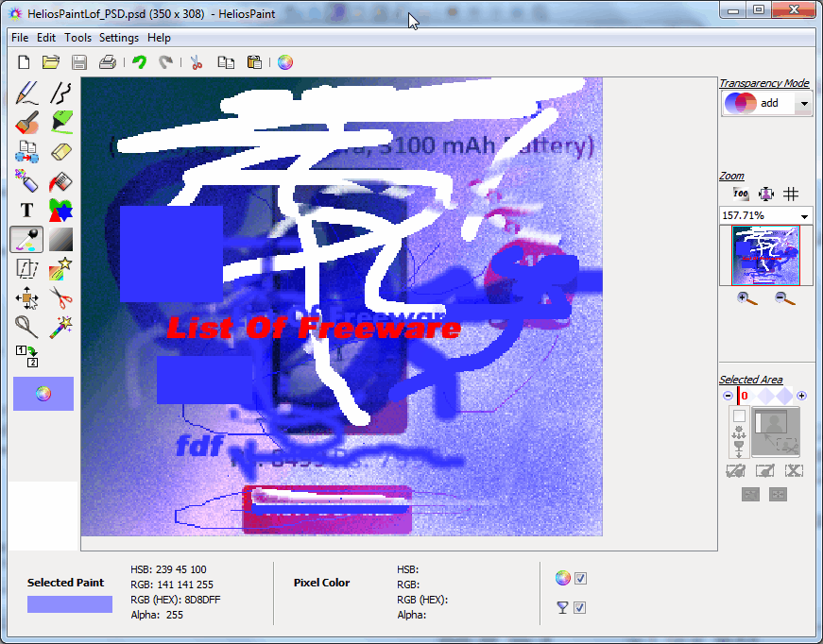Print the image

(108, 62)
